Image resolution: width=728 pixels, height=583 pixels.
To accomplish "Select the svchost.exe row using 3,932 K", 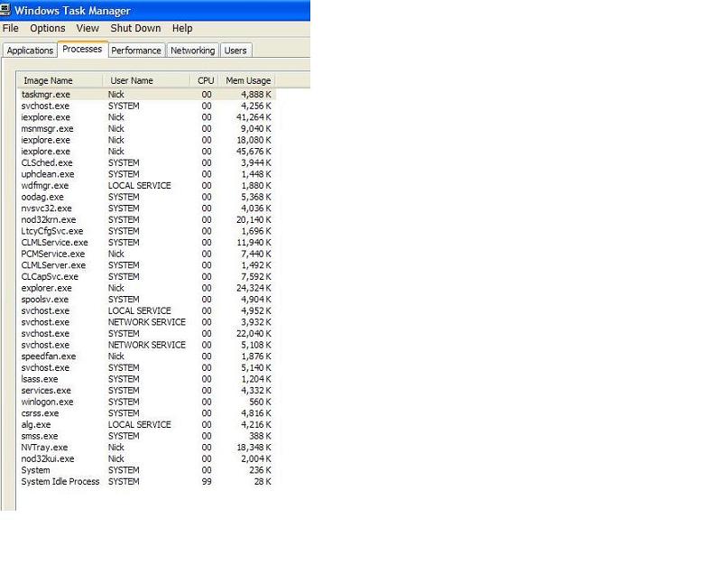I will [x=147, y=322].
